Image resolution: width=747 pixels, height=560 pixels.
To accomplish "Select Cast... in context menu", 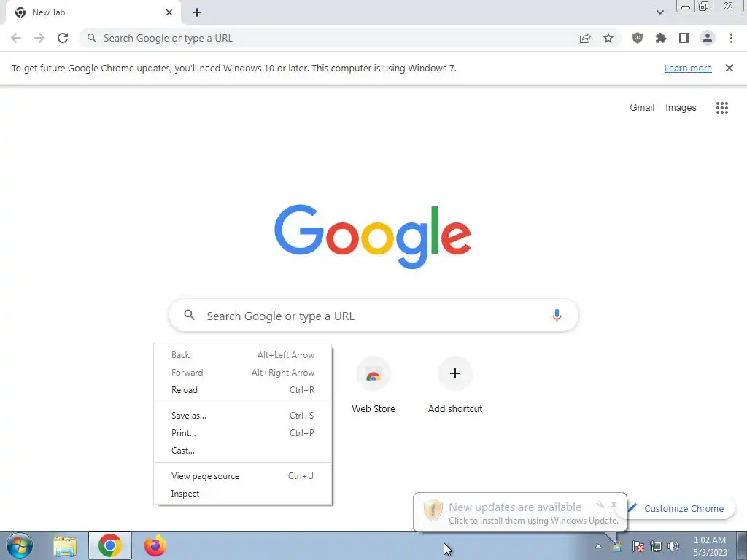I will tap(242, 451).
